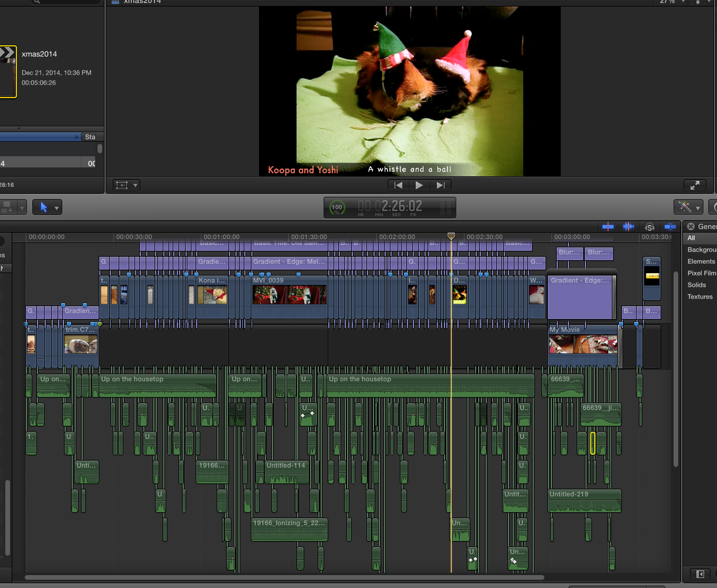Select the Untit... audio clip near 2:45

(x=515, y=501)
